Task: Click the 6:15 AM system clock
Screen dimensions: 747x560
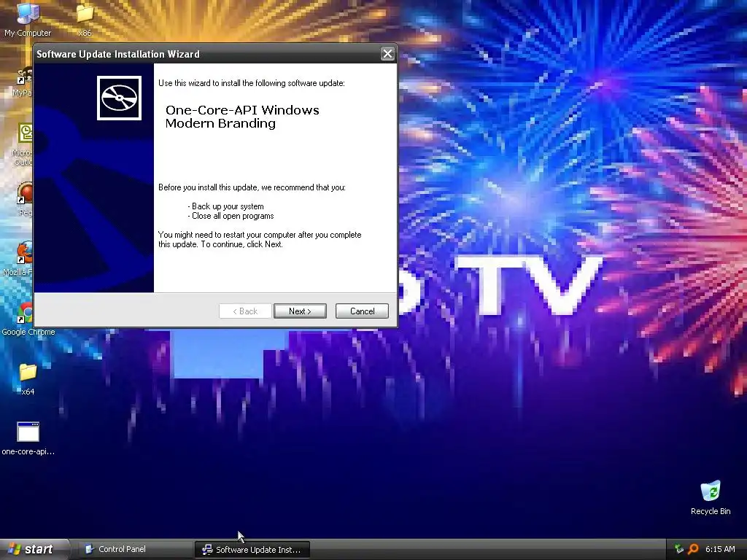Action: 720,549
